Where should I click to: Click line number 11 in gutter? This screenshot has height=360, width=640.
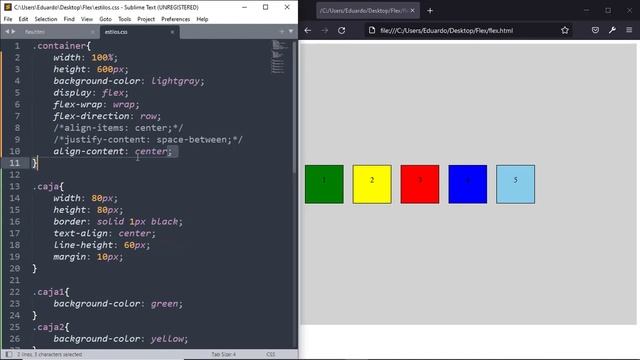[14, 163]
